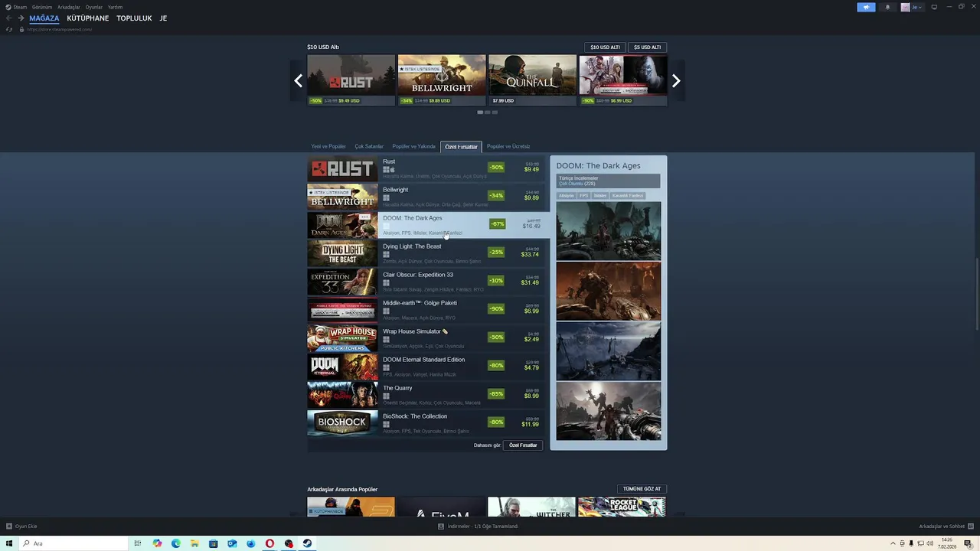Click the first carousel page indicator dot
980x551 pixels.
(x=480, y=112)
